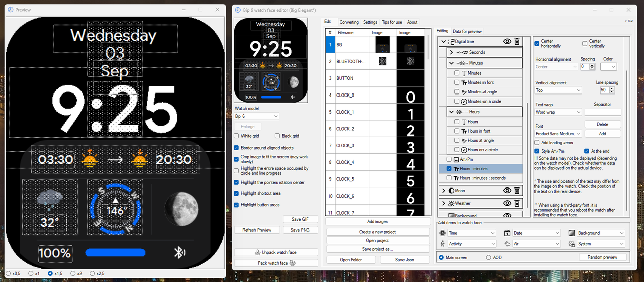The image size is (644, 282).
Task: Click the Pack watch face button
Action: (276, 263)
